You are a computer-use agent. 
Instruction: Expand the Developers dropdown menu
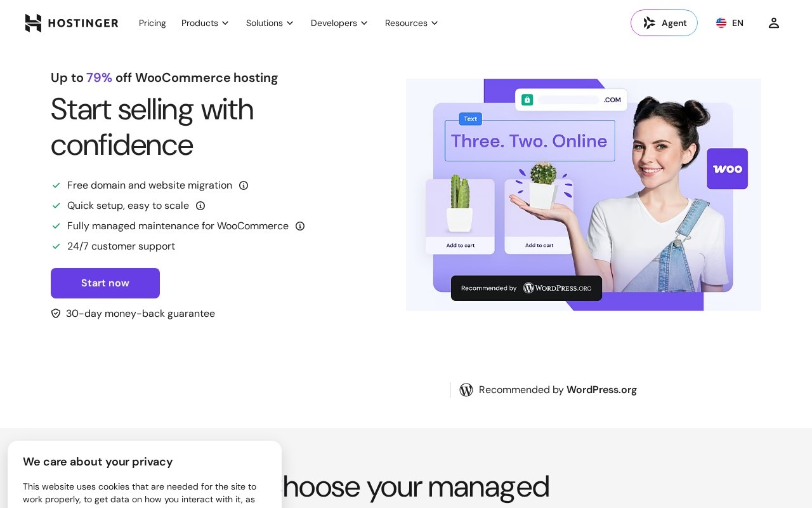(x=339, y=23)
